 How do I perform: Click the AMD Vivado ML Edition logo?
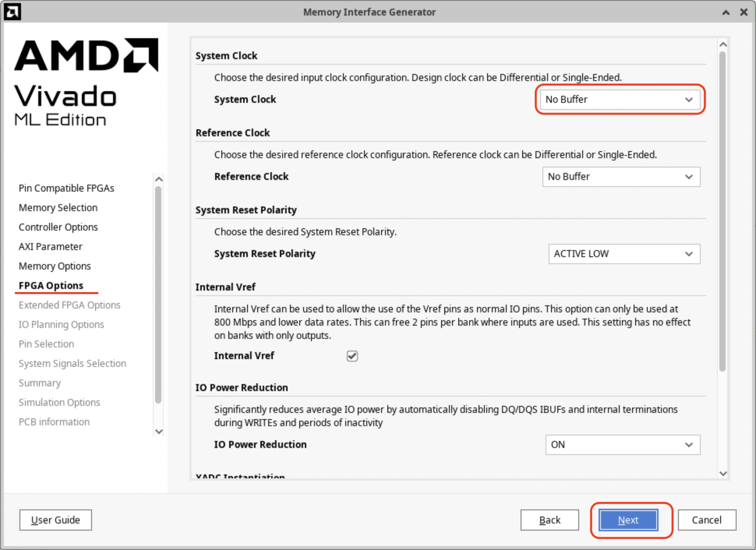coord(86,83)
